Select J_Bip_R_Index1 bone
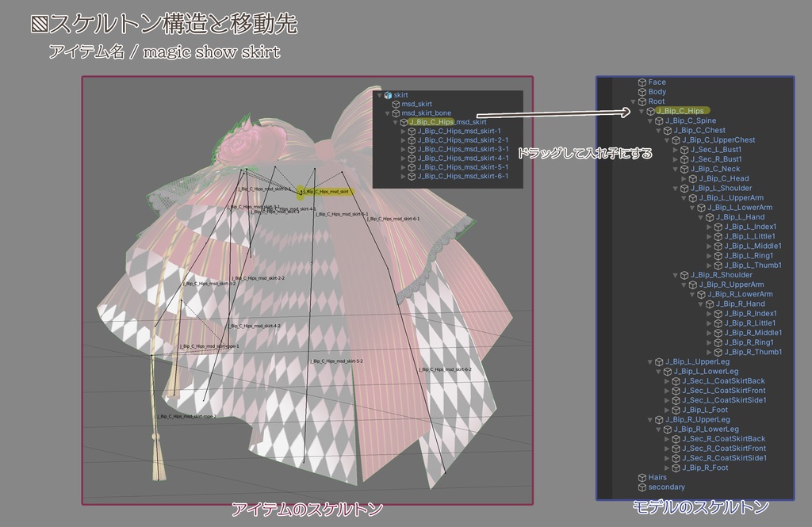The width and height of the screenshot is (812, 527). coord(750,314)
